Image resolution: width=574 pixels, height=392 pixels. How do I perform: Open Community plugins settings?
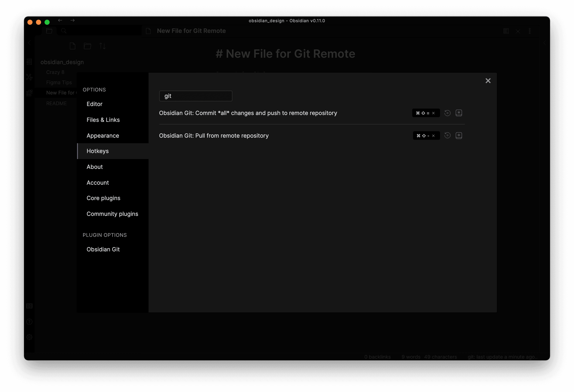point(112,214)
